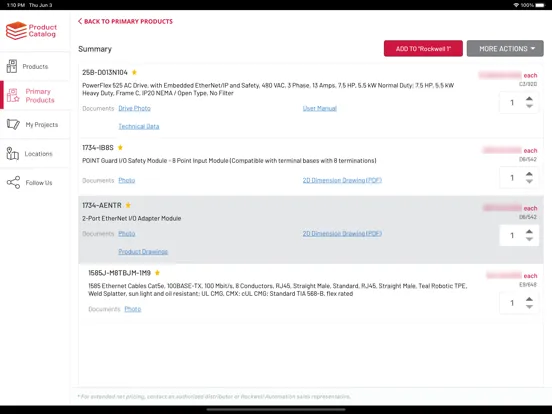The height and width of the screenshot is (414, 552).
Task: Select the 2-Port EtherNet I/O Adapter Module description
Action: pos(132,218)
